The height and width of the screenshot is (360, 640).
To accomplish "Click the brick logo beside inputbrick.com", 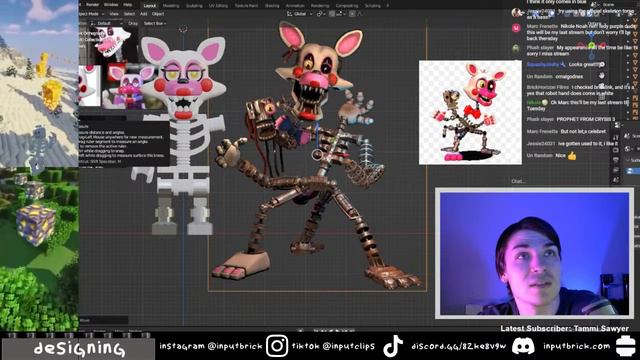I will (626, 346).
